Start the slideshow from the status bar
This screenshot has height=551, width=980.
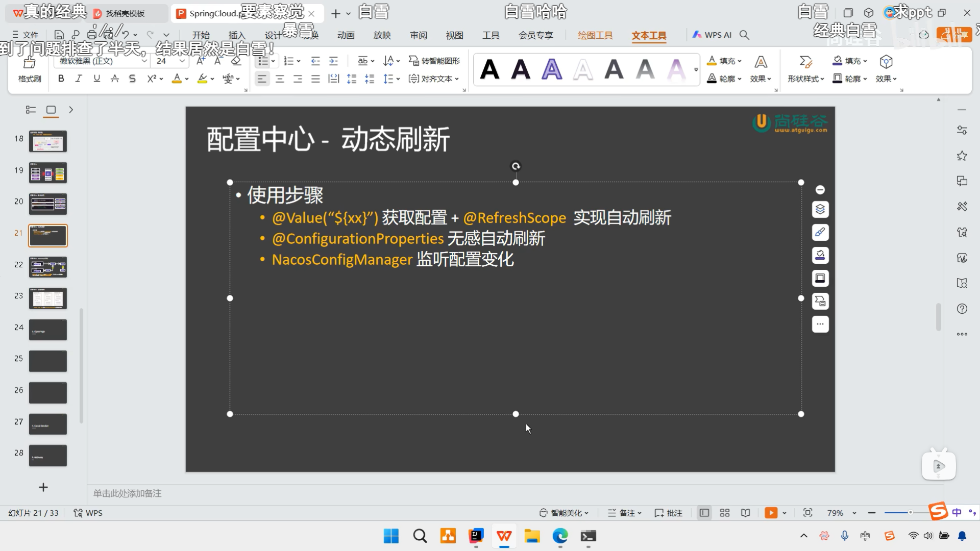[x=771, y=513]
